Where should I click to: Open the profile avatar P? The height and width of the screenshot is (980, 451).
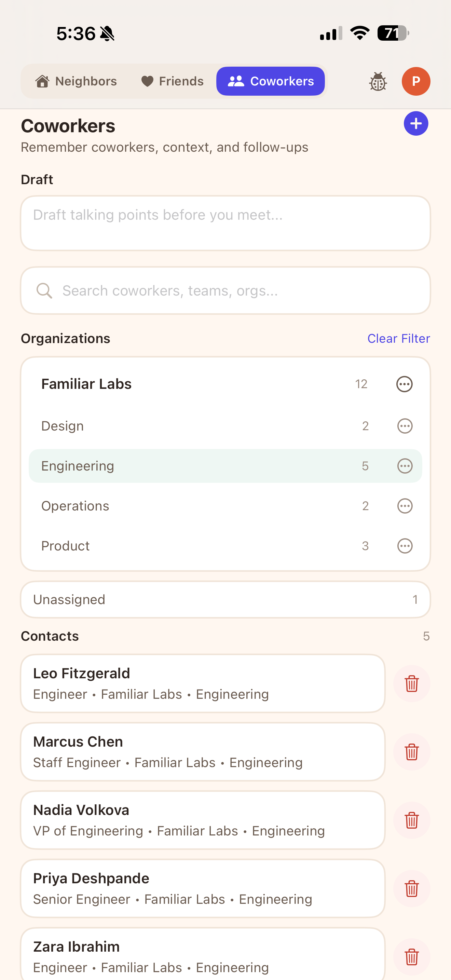click(416, 81)
